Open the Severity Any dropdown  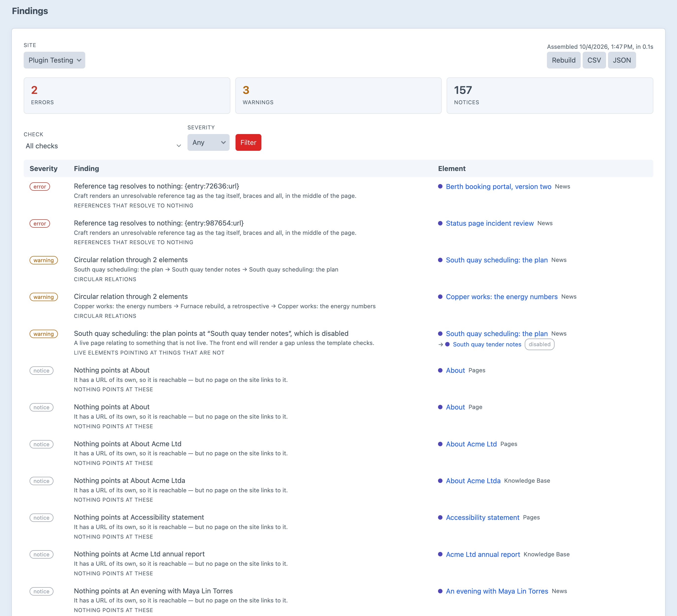coord(208,142)
